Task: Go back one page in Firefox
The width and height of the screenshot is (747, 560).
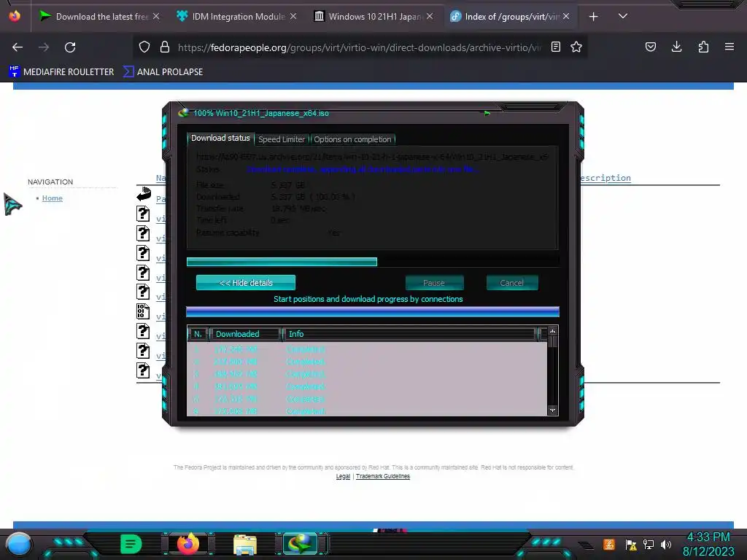Action: [x=18, y=47]
